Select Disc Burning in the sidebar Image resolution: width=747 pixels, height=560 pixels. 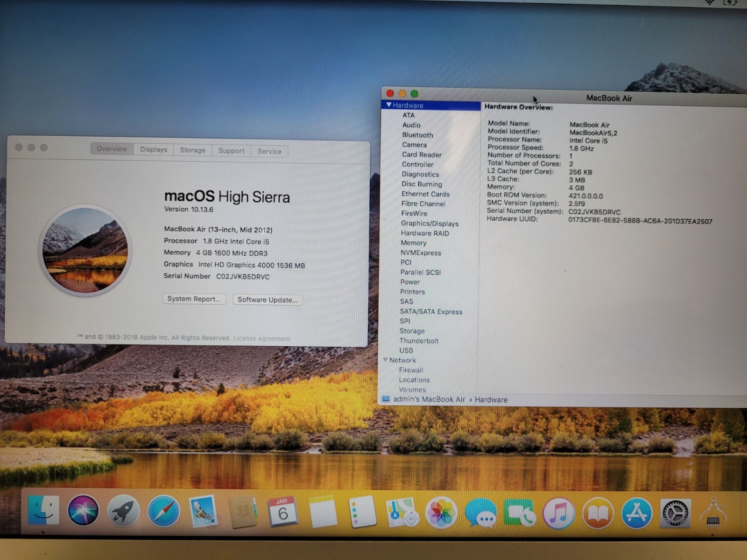click(x=422, y=184)
